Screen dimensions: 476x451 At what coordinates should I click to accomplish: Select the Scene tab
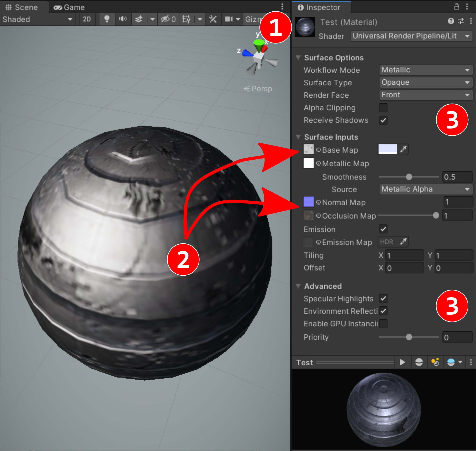(22, 7)
